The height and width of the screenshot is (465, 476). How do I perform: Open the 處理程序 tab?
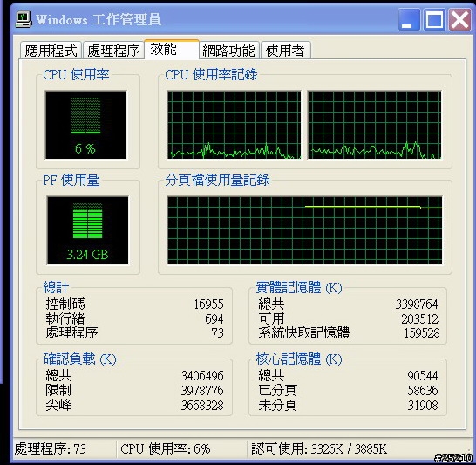[x=113, y=50]
